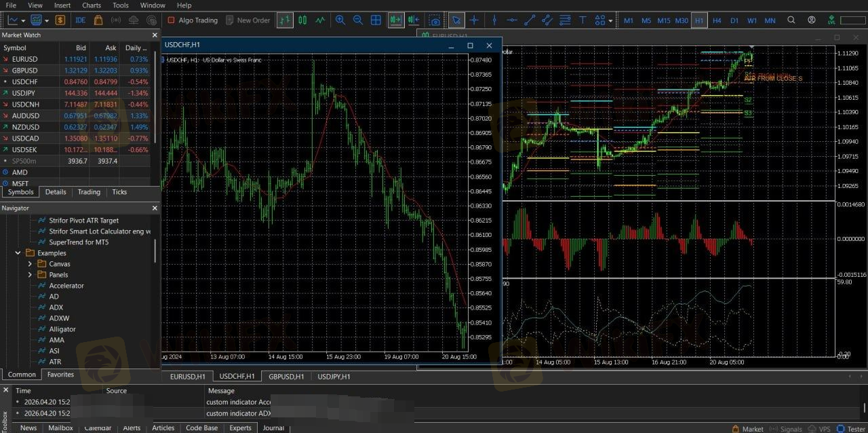The image size is (868, 433).
Task: Toggle Algo Trading on
Action: pyautogui.click(x=193, y=20)
